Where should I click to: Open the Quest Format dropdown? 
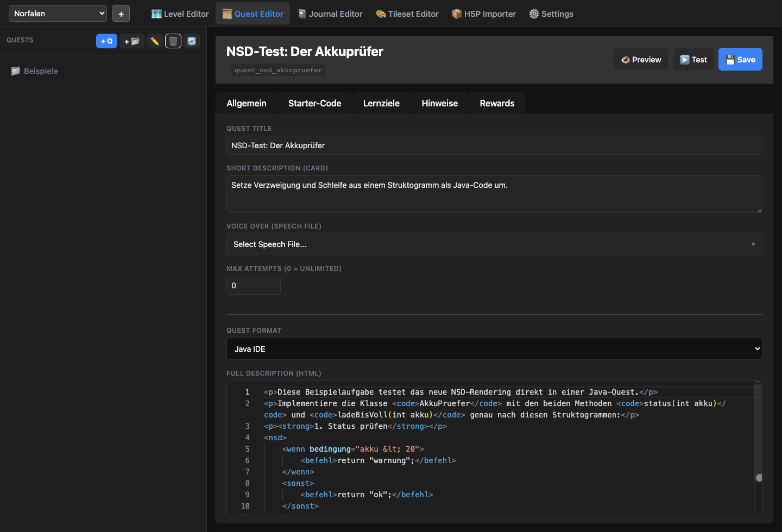pyautogui.click(x=494, y=349)
